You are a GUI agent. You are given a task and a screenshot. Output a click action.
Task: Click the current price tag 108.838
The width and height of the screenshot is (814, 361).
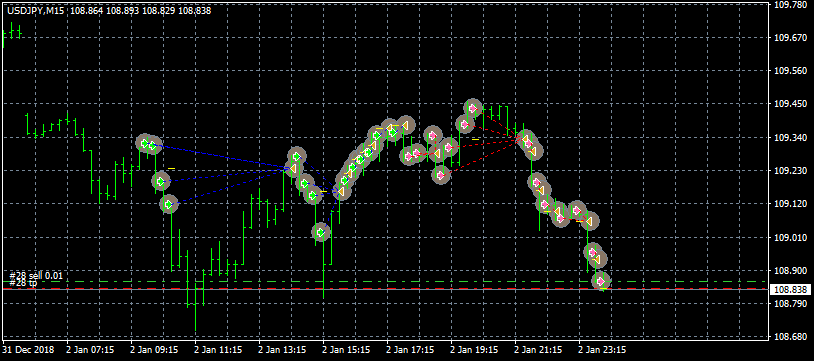(791, 289)
